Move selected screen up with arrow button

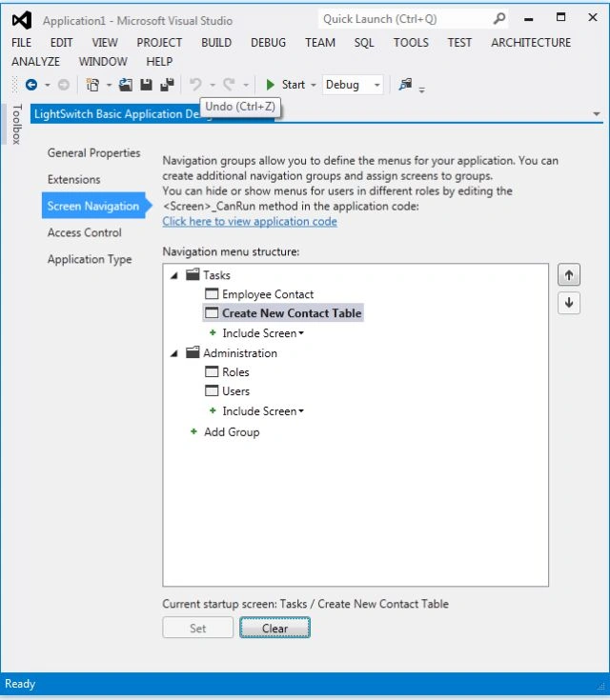(x=569, y=275)
